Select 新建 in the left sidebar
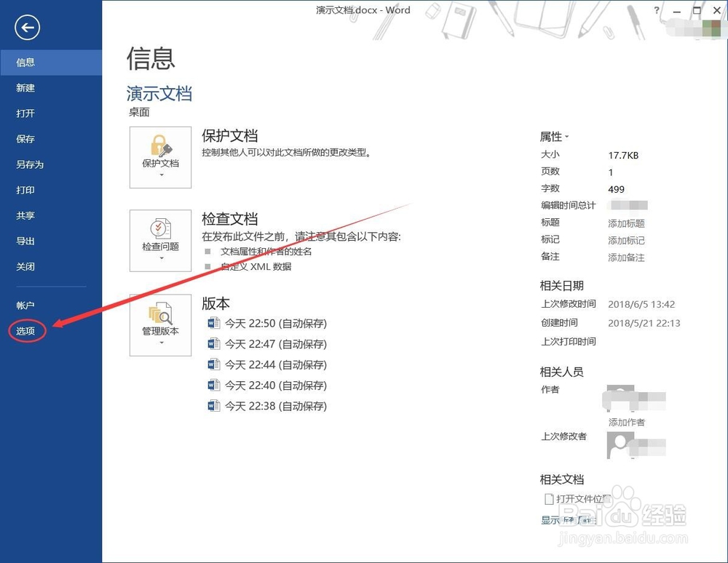 pos(51,87)
